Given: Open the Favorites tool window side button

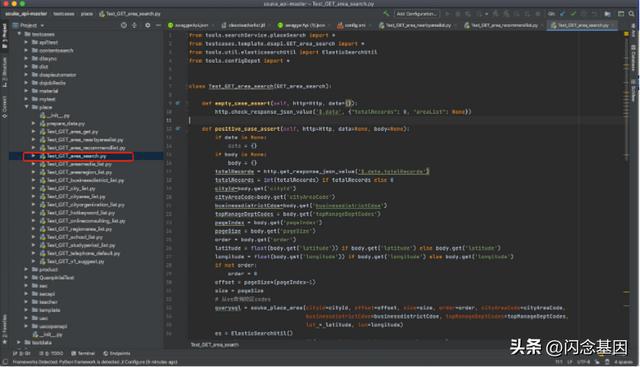Looking at the screenshot, I should (x=4, y=329).
